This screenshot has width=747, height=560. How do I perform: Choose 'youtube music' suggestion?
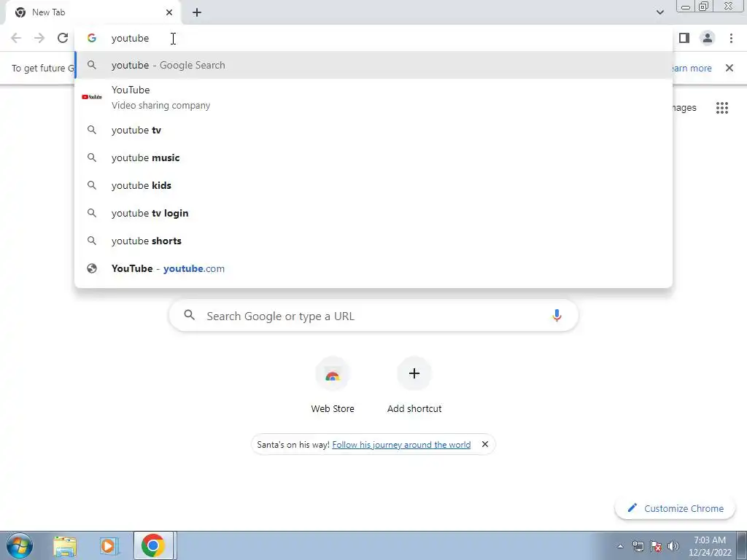pos(373,157)
